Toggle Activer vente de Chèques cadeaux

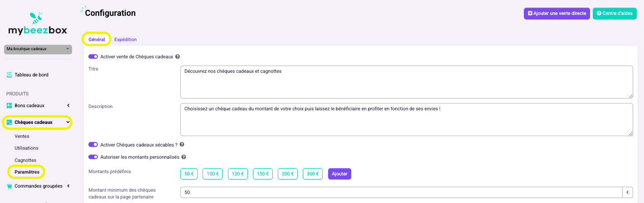click(93, 57)
